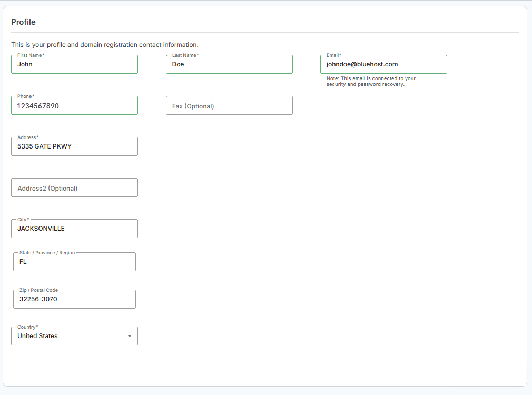Click the email security note text
Image resolution: width=532 pixels, height=395 pixels.
pos(371,82)
